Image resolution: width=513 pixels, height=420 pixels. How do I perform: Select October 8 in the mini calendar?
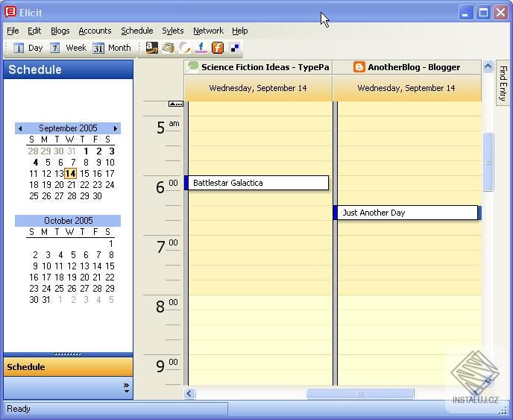(x=111, y=255)
